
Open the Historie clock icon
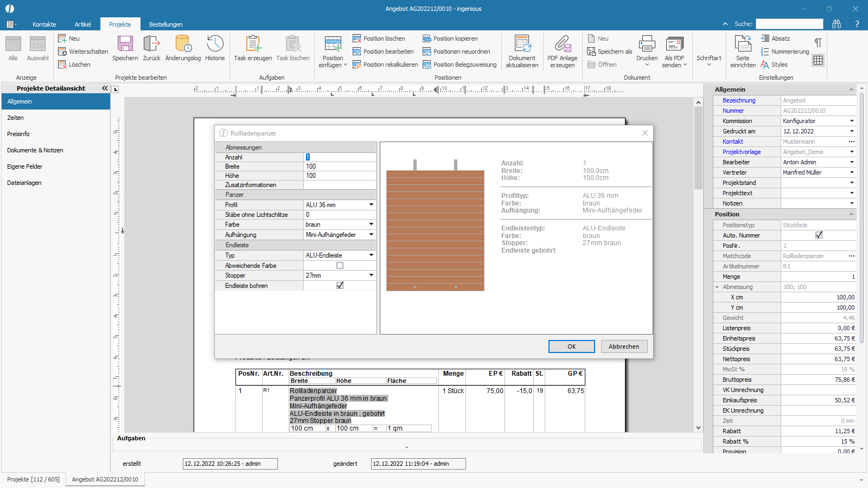coord(215,44)
